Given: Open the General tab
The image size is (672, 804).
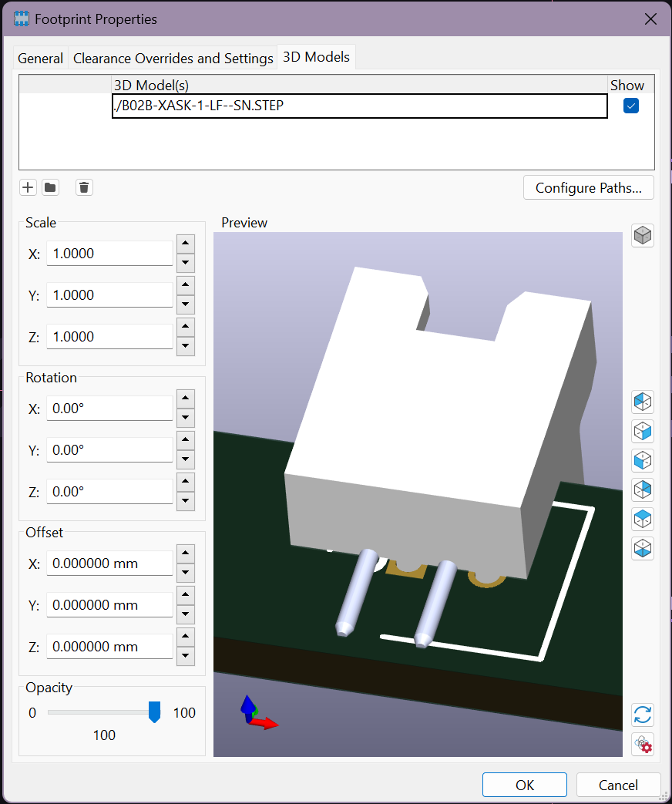Looking at the screenshot, I should pos(41,59).
